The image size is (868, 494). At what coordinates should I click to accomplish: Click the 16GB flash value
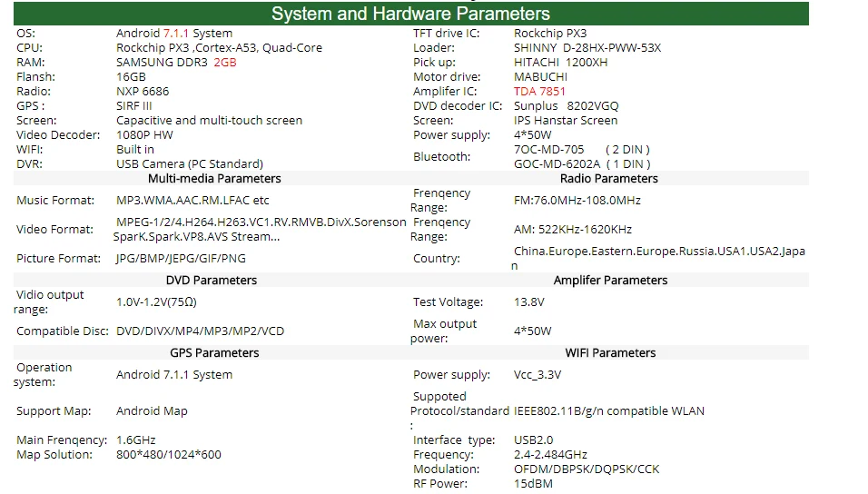[x=131, y=76]
